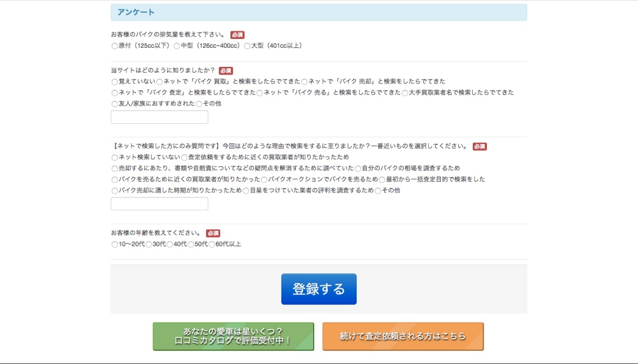Select age group 10〜20代
Image resolution: width=638 pixels, height=364 pixels.
115,244
